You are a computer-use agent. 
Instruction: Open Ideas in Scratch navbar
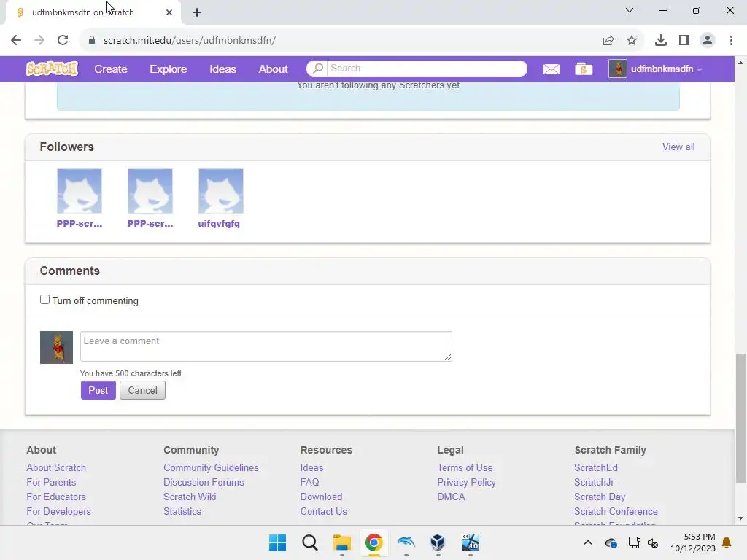(x=223, y=69)
